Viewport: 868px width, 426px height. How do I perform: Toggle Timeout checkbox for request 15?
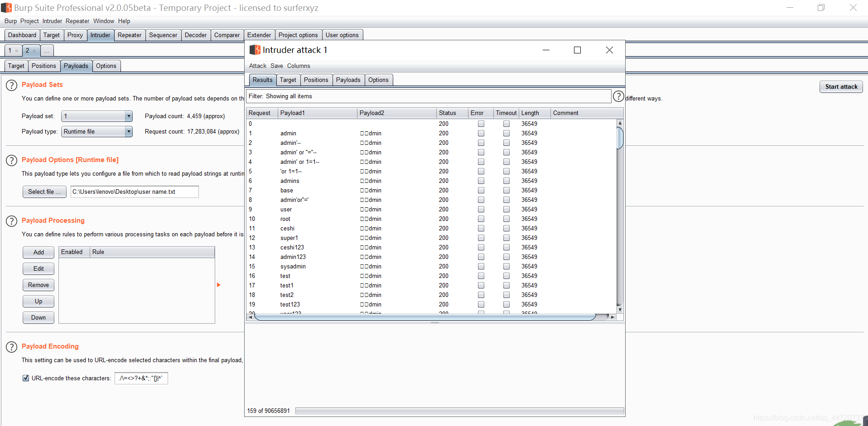506,266
